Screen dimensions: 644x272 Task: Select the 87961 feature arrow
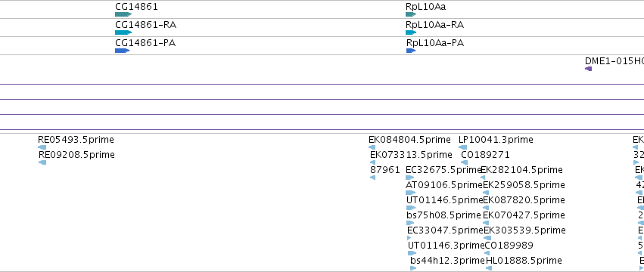373,178
